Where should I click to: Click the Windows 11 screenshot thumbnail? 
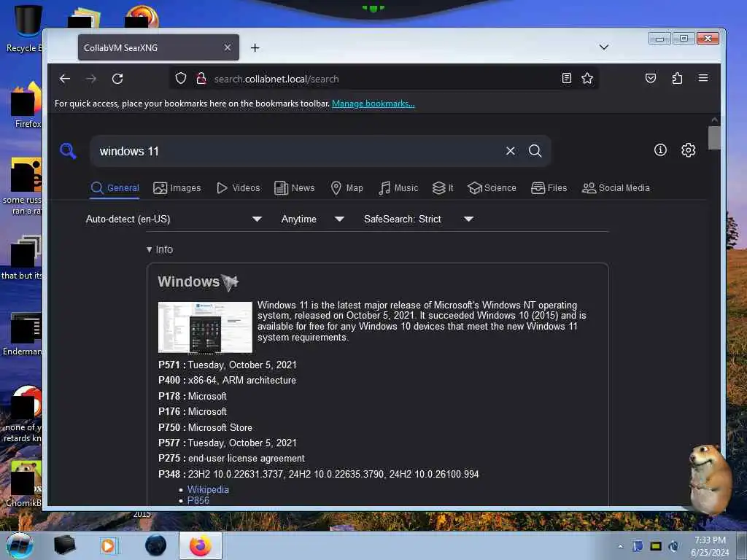[205, 327]
